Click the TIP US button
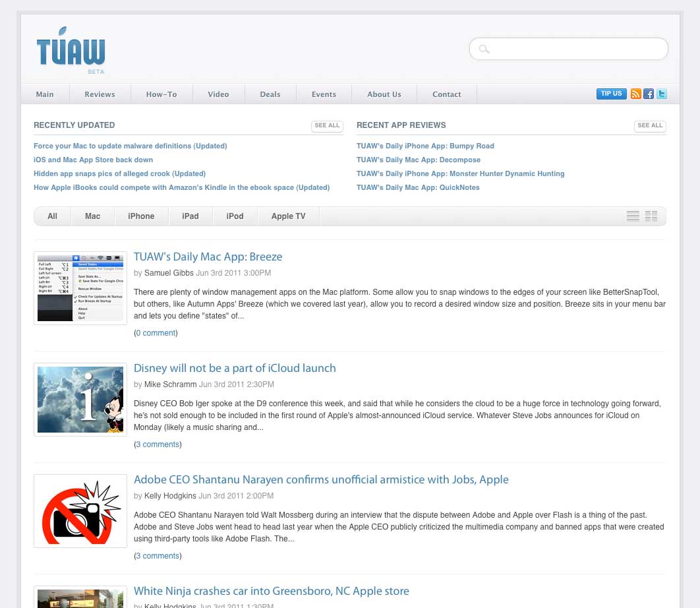This screenshot has height=608, width=700. tap(611, 94)
